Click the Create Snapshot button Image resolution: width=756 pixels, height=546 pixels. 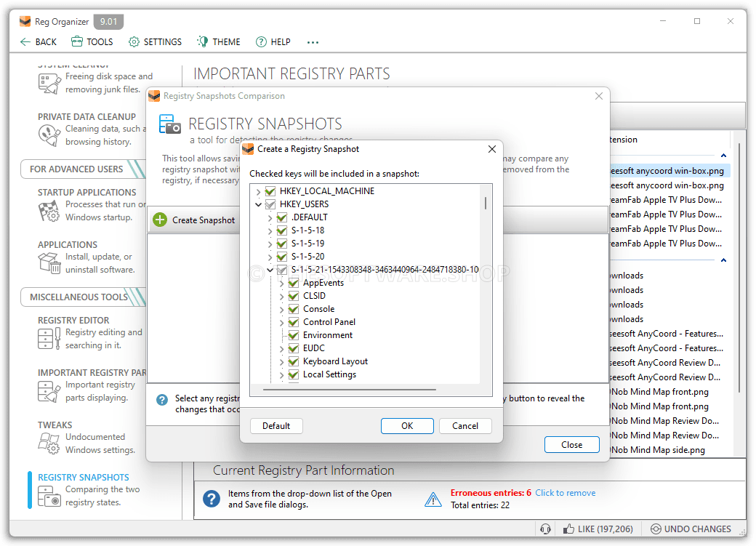[x=194, y=220]
